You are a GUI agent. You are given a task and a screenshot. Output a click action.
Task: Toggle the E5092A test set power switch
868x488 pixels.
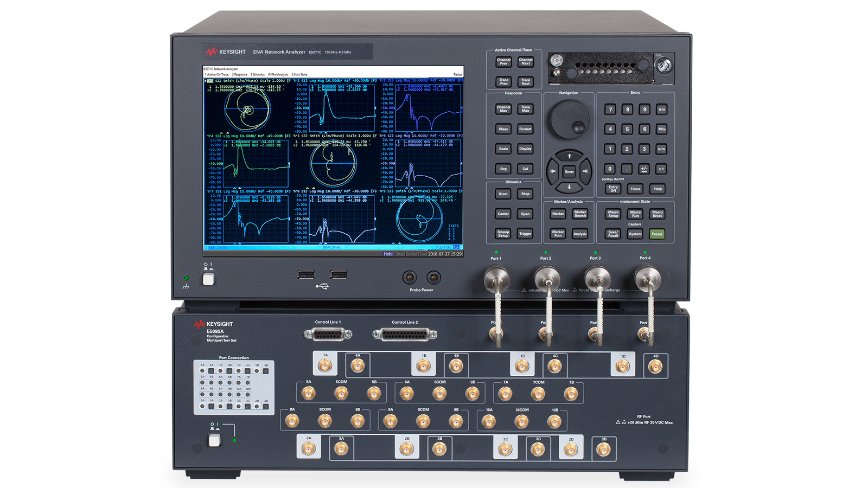215,440
